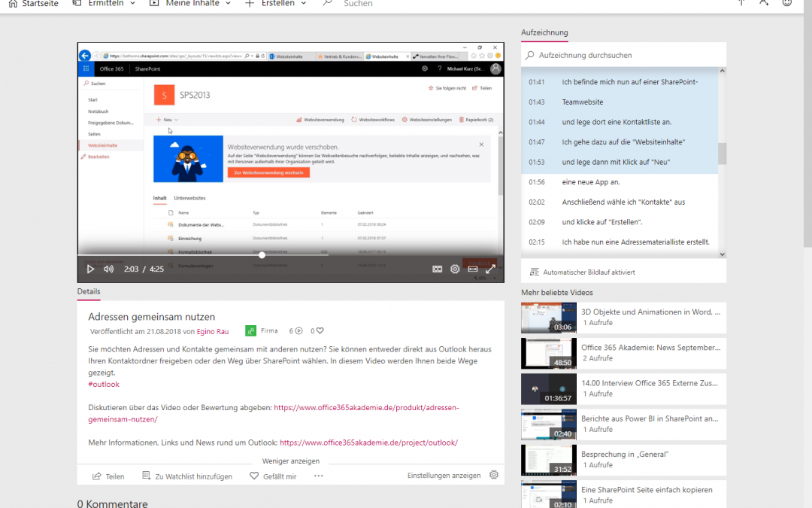Open video settings via the Einstellungen anzeigen gear
812x508 pixels.
[x=494, y=475]
